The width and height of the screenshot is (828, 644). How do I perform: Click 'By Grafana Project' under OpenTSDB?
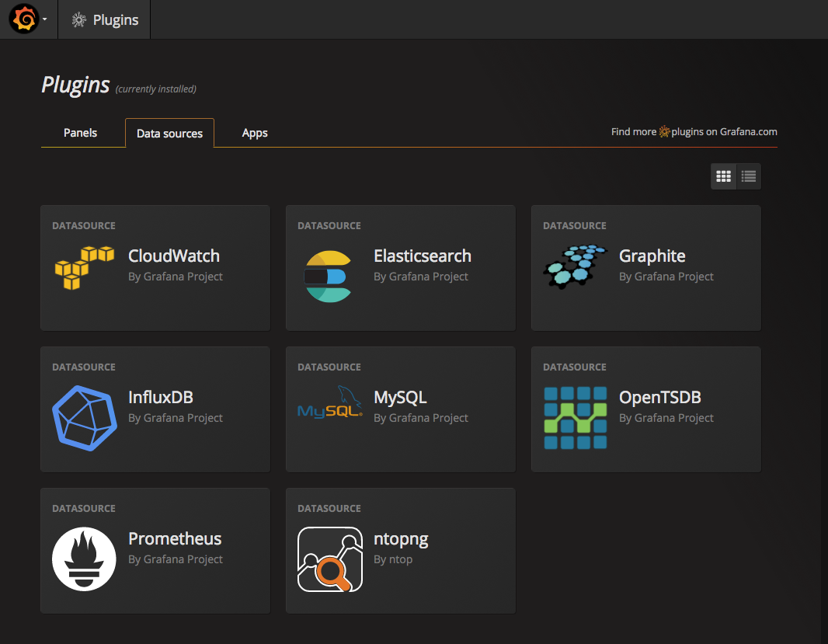point(666,418)
